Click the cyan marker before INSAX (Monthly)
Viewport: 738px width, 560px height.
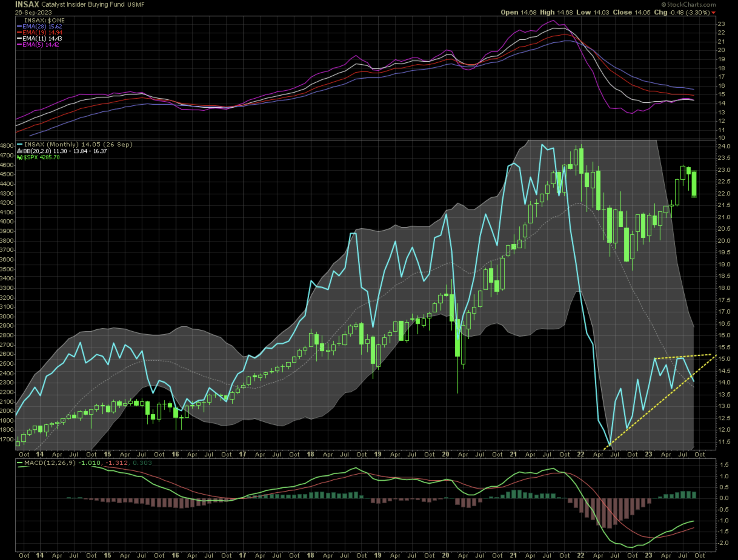tap(20, 145)
